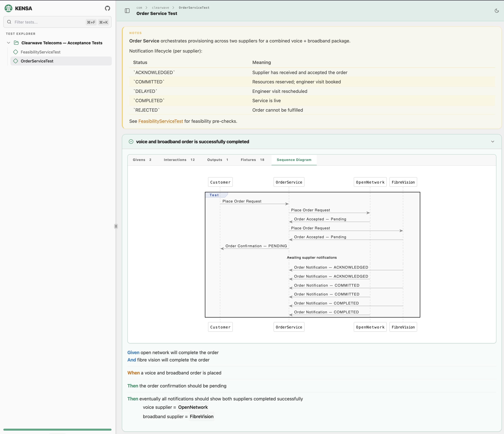Viewport: 504px width, 434px height.
Task: Follow the FeasibilityServiceTest link in notes
Action: coord(161,121)
